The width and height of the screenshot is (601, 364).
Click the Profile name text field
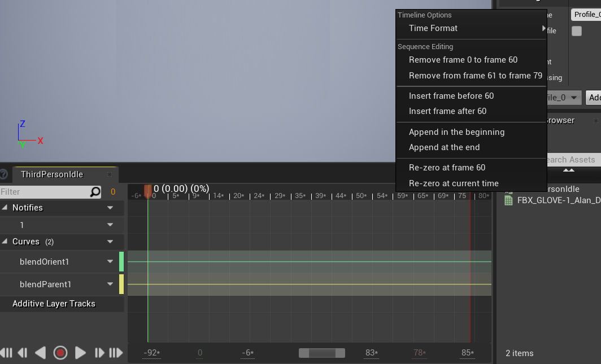(x=586, y=15)
